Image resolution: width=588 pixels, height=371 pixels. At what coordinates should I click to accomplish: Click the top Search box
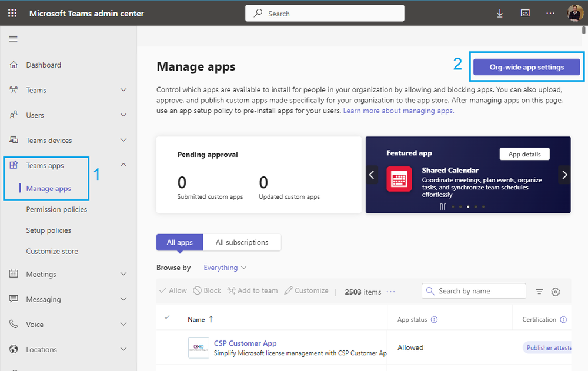point(325,14)
